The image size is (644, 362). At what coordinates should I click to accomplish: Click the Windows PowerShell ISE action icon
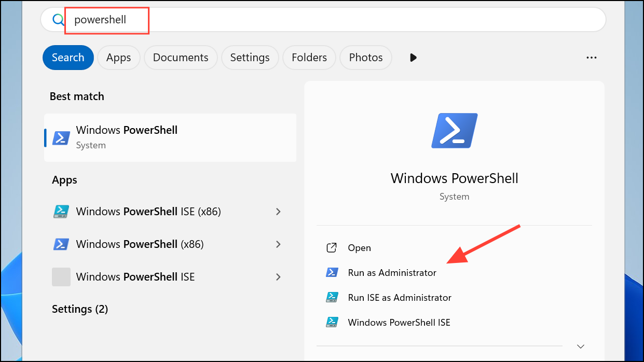pyautogui.click(x=332, y=322)
